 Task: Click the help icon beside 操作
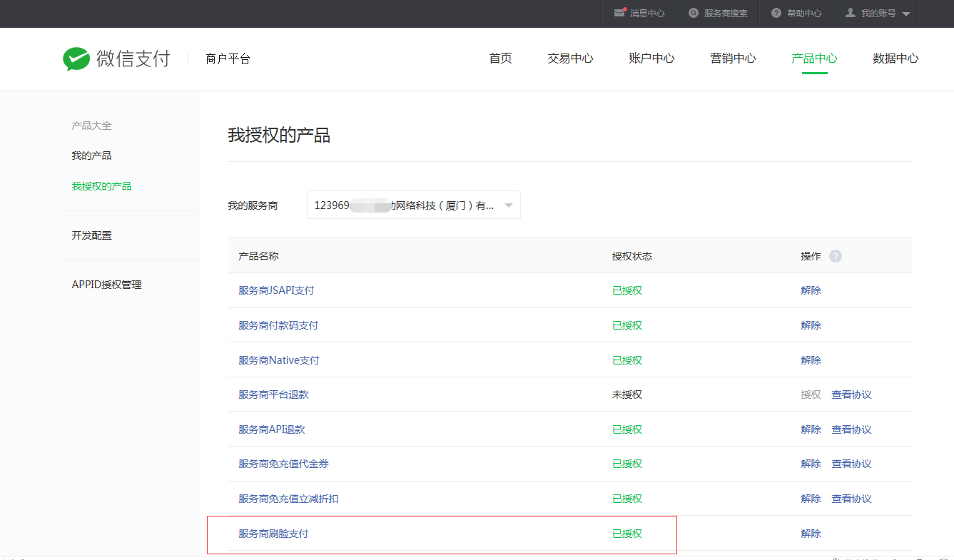[x=836, y=256]
